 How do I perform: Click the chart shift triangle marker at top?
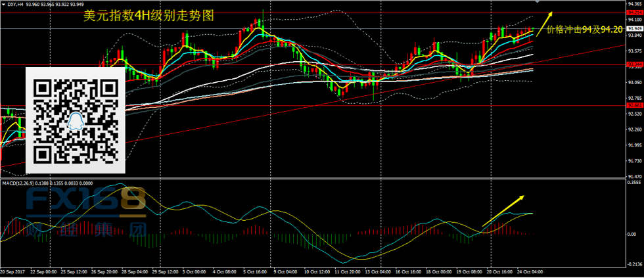[538, 3]
